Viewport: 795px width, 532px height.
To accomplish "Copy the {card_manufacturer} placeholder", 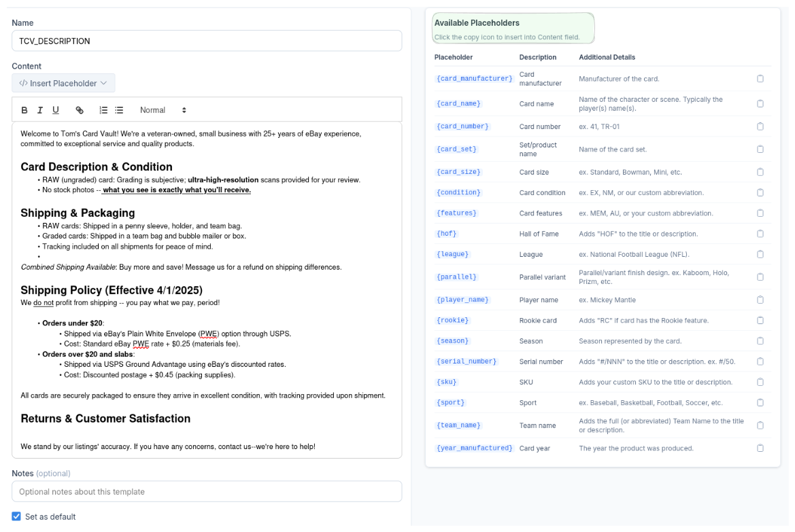I will point(760,77).
